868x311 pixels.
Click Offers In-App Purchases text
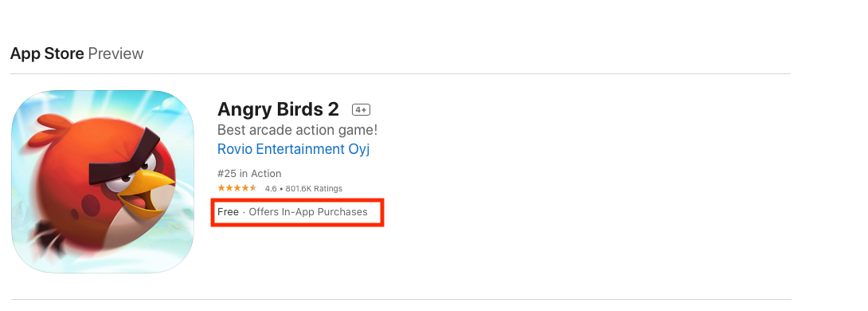(x=308, y=212)
